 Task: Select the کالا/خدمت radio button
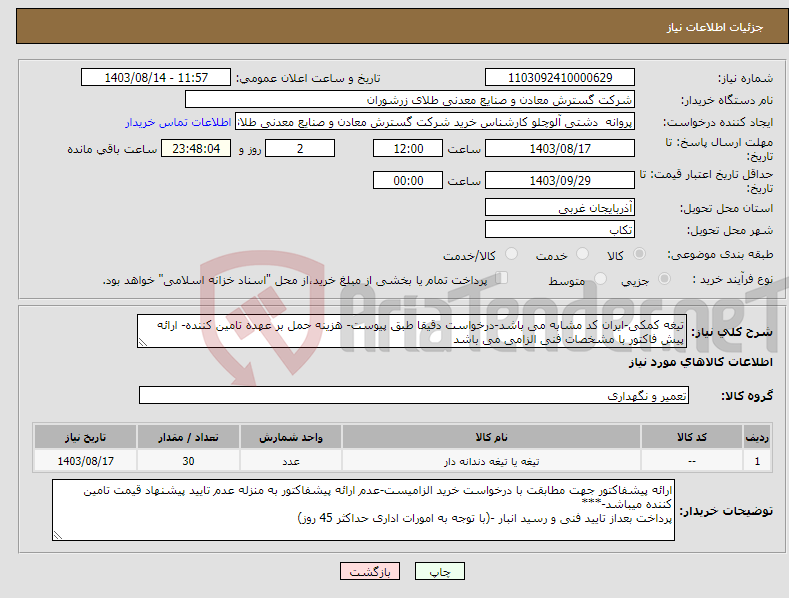click(x=511, y=254)
